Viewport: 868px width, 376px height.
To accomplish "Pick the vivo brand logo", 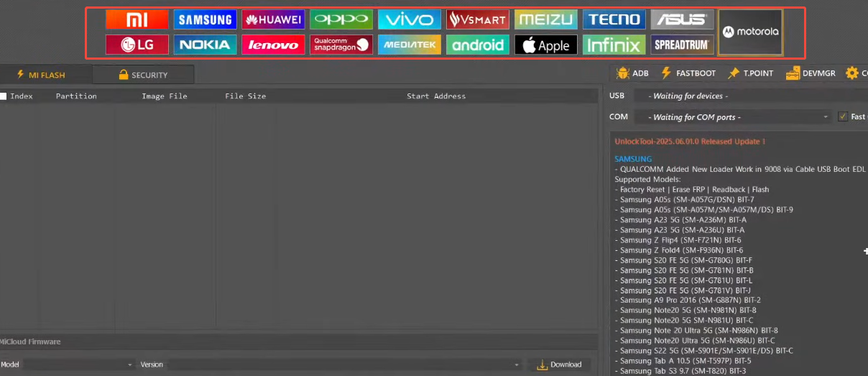I will [x=410, y=19].
